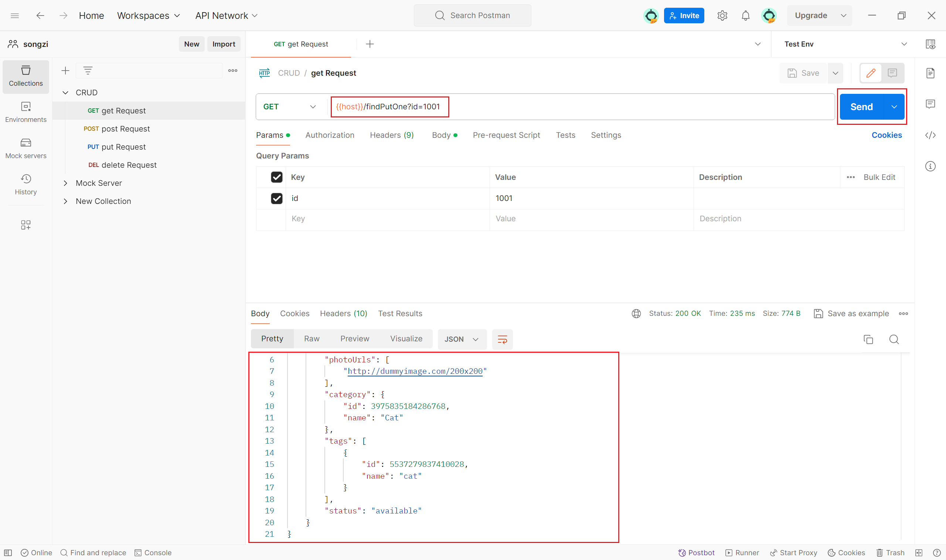Open the Mock servers sidebar panel
Screen dimensions: 946x560
coord(25,148)
